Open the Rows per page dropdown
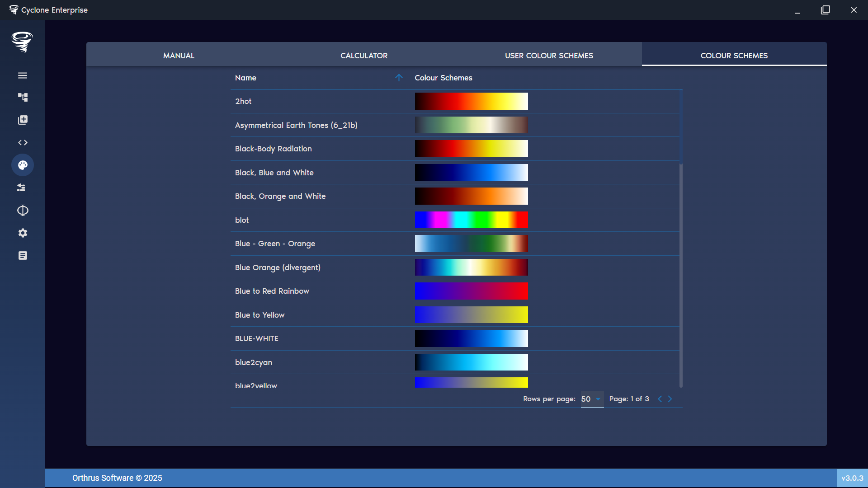This screenshot has width=868, height=488. [591, 399]
